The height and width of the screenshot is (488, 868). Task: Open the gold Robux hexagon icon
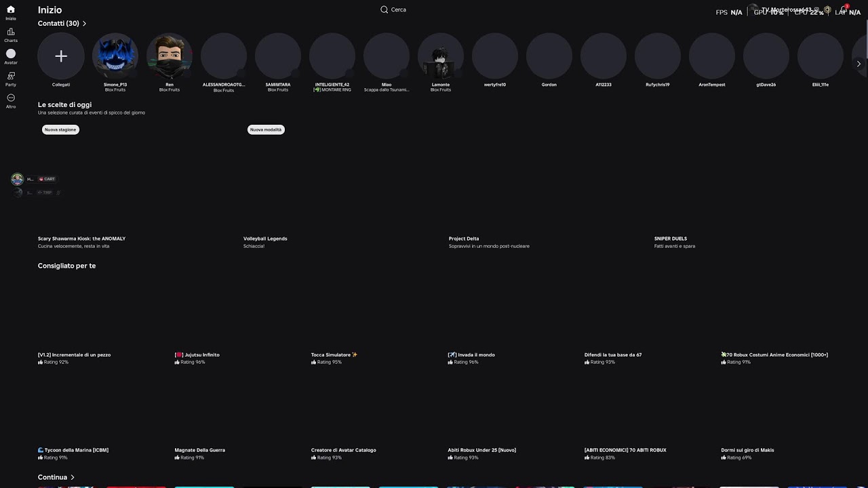point(827,9)
